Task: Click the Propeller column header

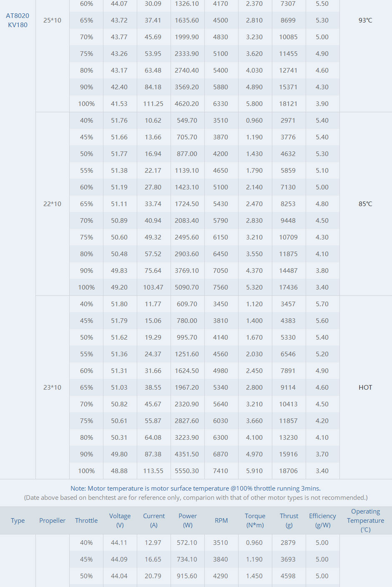Action: pyautogui.click(x=52, y=520)
